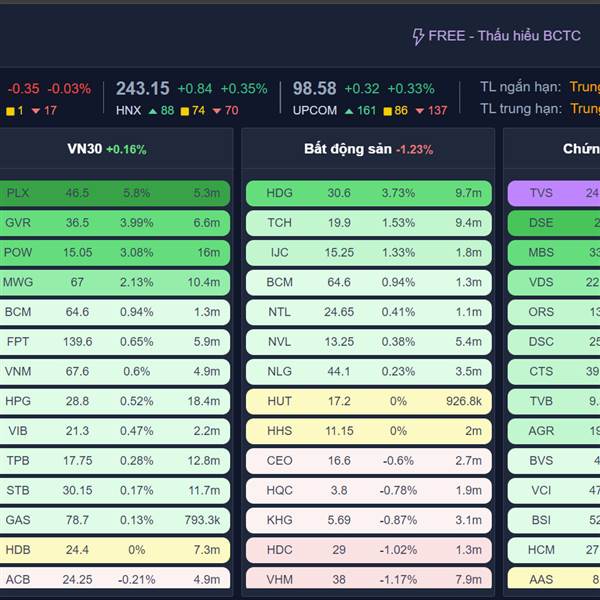
Task: Select the BSI securities row
Action: click(554, 520)
